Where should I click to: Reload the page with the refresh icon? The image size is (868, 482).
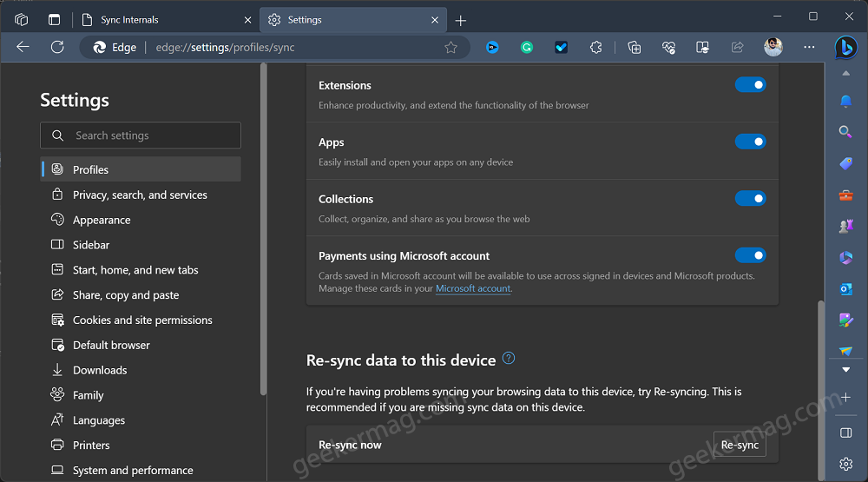[57, 47]
